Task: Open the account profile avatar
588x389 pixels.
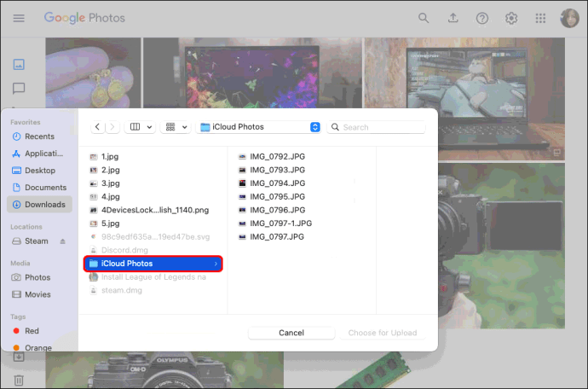Action: point(569,18)
